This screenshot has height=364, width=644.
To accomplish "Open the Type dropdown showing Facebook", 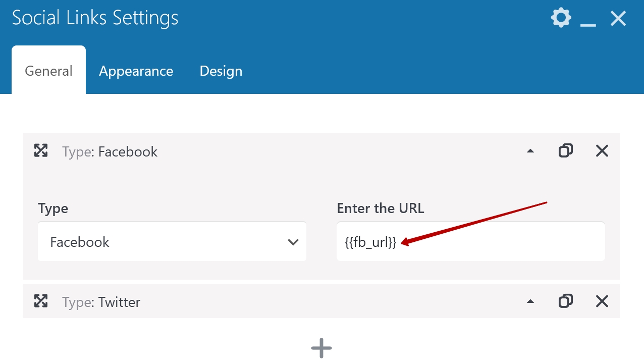I will [172, 242].
